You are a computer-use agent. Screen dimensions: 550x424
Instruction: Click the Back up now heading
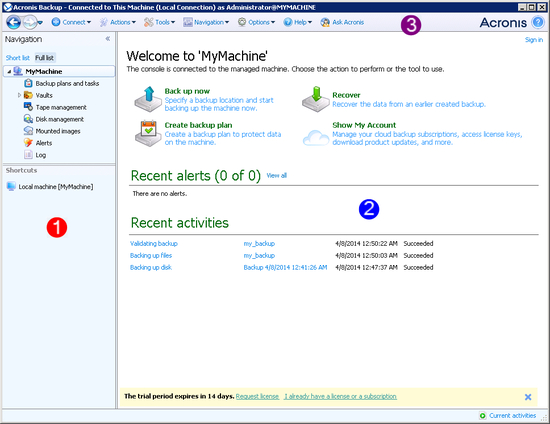(187, 91)
